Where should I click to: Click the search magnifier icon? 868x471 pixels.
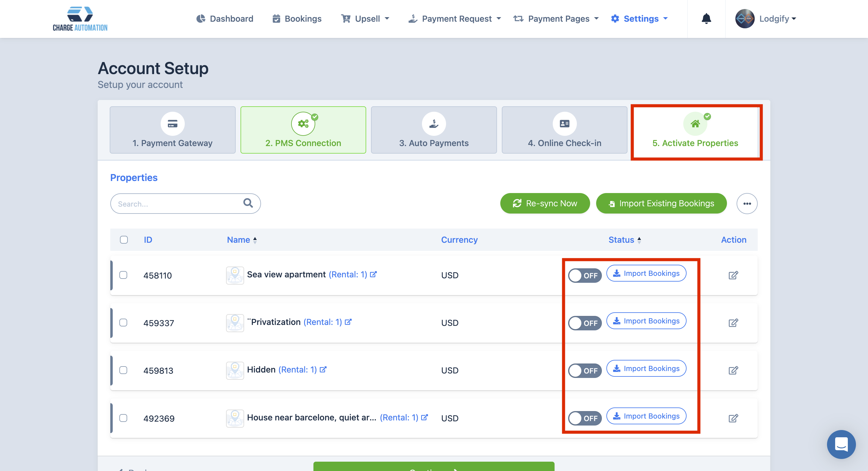coord(248,203)
